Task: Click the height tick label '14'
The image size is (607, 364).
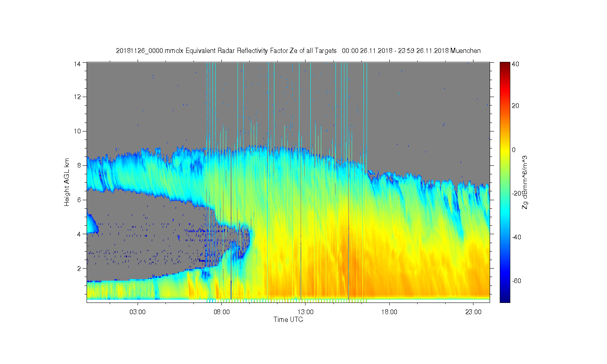Action: pos(78,63)
